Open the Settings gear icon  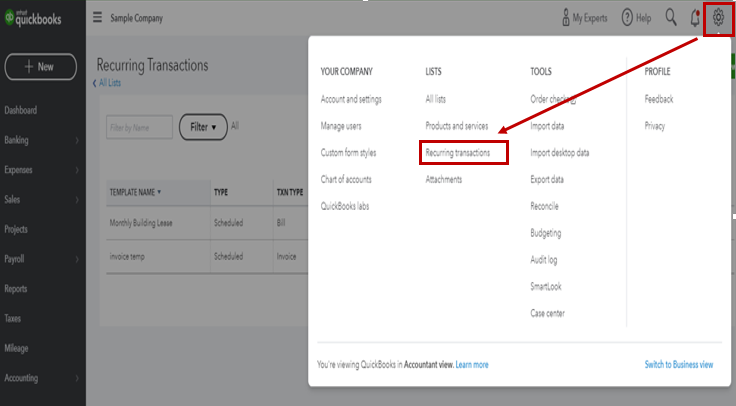[x=718, y=18]
